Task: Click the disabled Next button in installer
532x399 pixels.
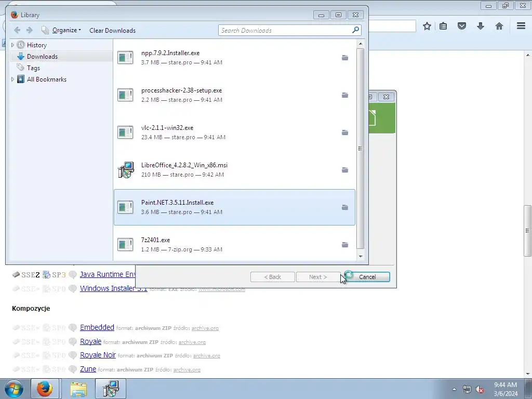Action: (318, 277)
